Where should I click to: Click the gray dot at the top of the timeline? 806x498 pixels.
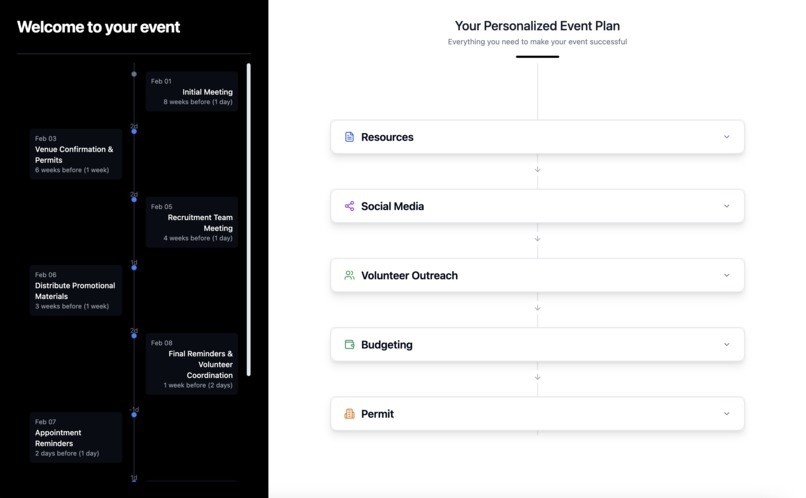[134, 74]
